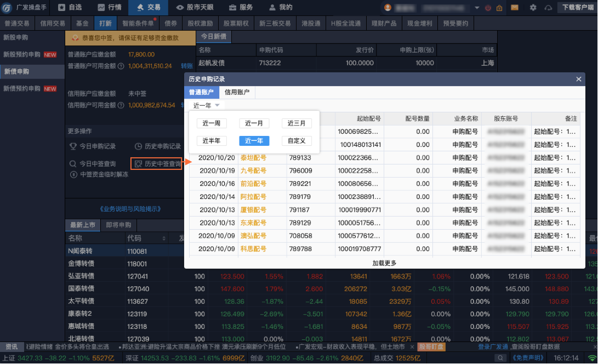Open 股市天眼 menu
Screen dimensions: 598x364
(195, 7)
